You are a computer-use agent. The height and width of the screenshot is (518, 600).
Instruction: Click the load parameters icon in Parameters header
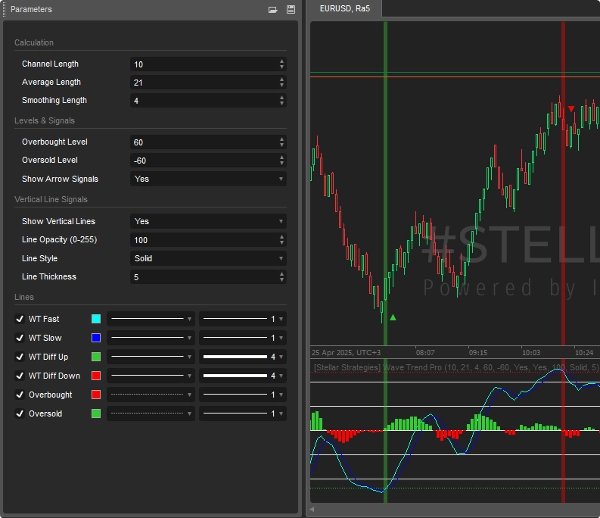coord(272,10)
